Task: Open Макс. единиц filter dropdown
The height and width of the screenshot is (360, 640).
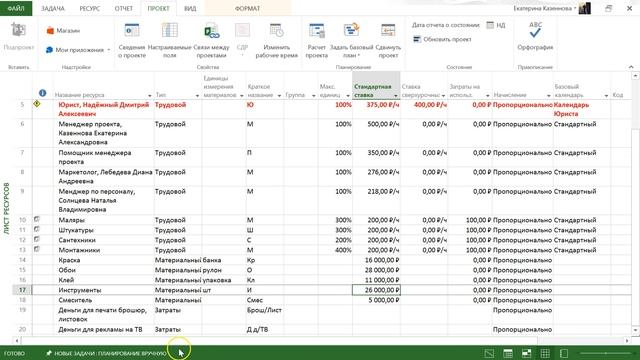Action: 348,96
